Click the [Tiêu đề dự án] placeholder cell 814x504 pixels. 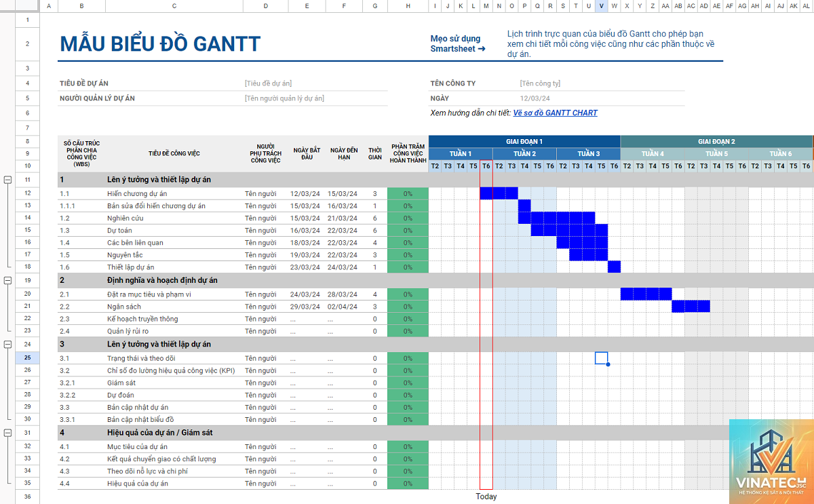268,83
